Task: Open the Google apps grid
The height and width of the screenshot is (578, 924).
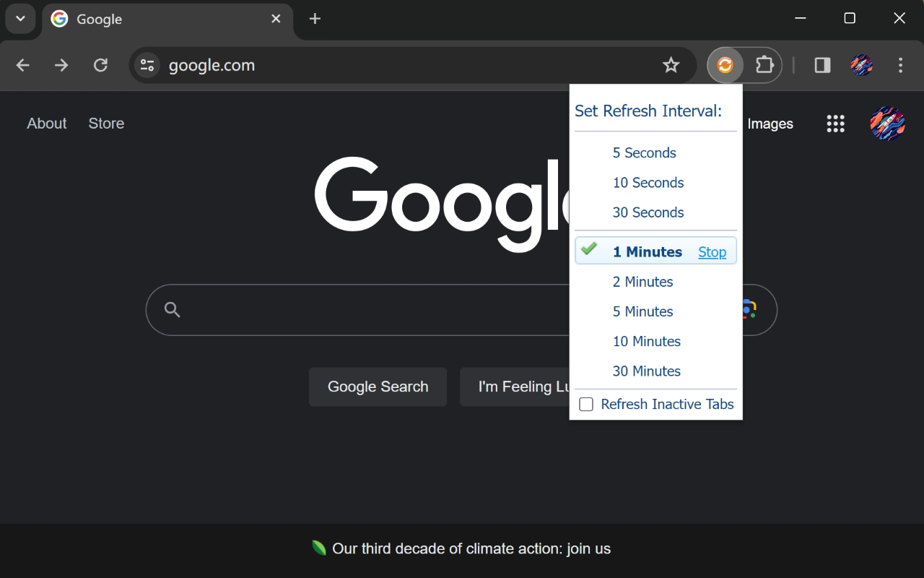Action: tap(835, 124)
